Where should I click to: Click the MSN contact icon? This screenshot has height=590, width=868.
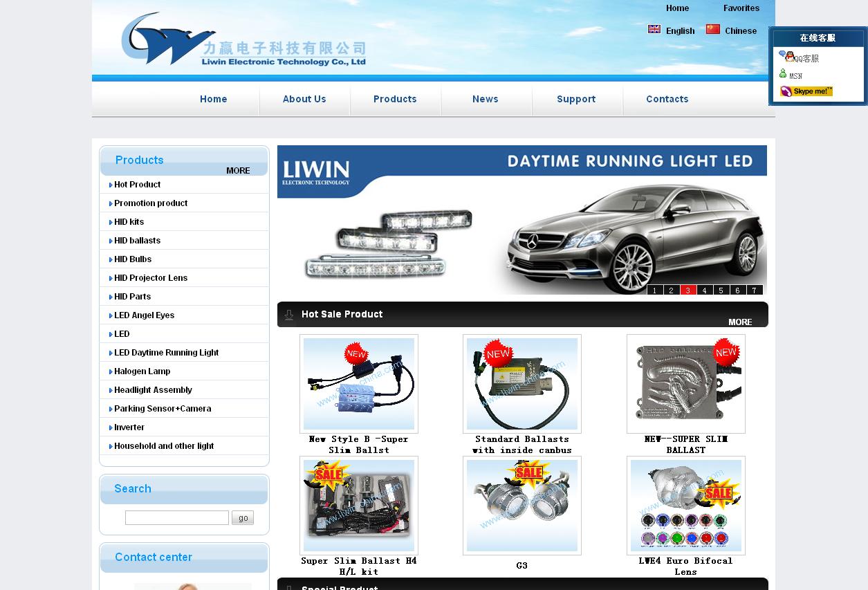tap(783, 74)
